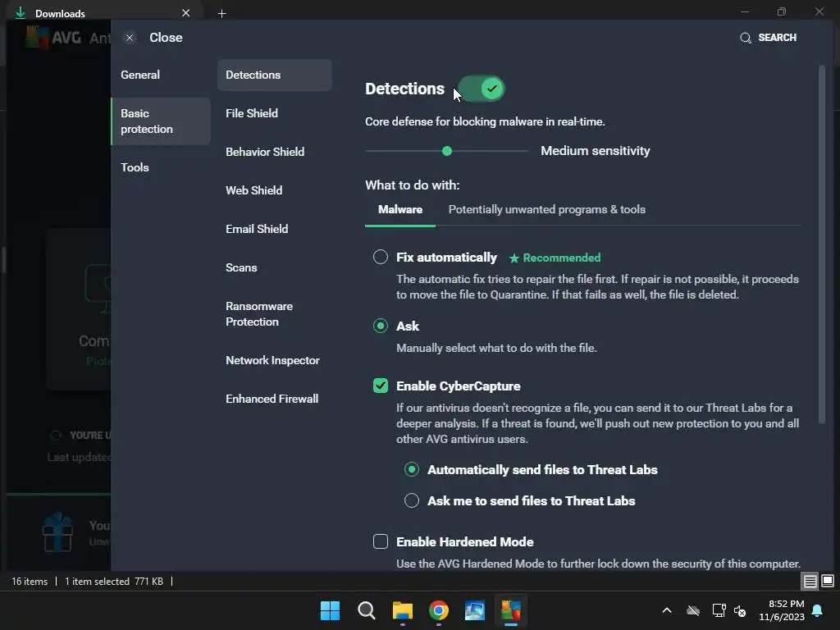
Task: Choose Automatically send files to Threat Labs
Action: (x=412, y=469)
